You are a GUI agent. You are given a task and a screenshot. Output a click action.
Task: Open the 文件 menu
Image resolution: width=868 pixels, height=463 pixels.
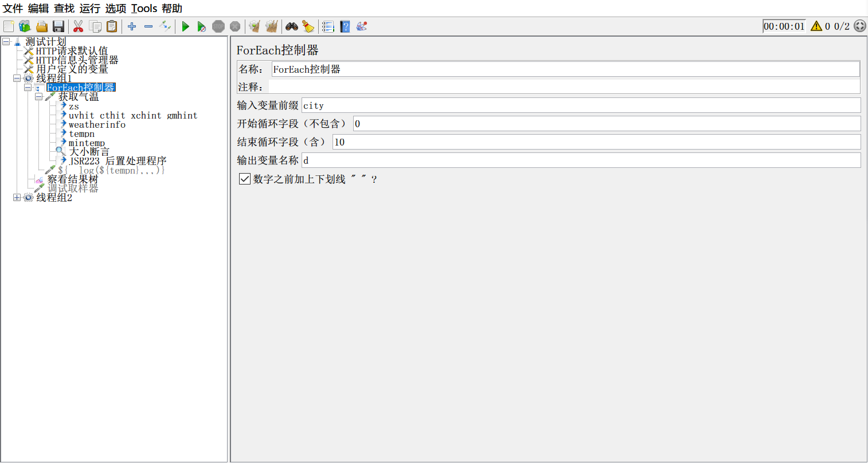click(13, 9)
